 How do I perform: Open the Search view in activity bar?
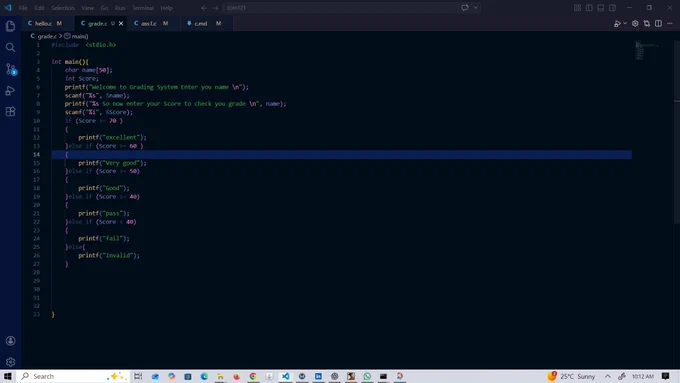click(x=10, y=48)
